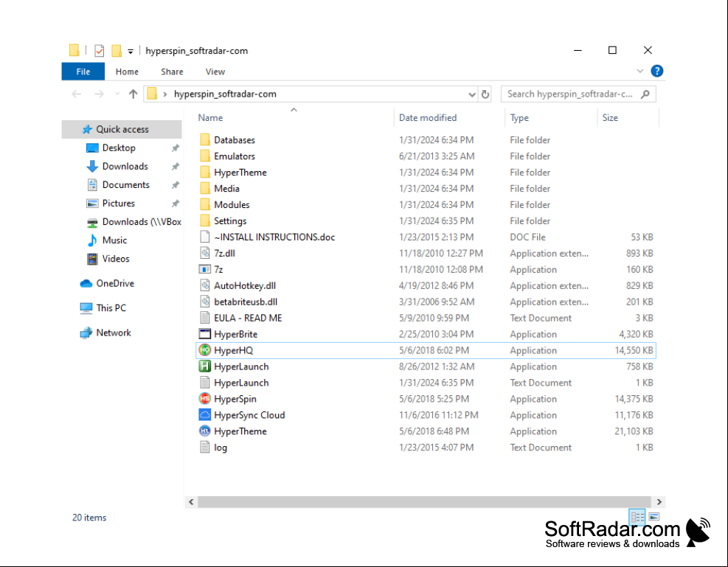
Task: Open the Help question mark icon
Action: pos(656,71)
